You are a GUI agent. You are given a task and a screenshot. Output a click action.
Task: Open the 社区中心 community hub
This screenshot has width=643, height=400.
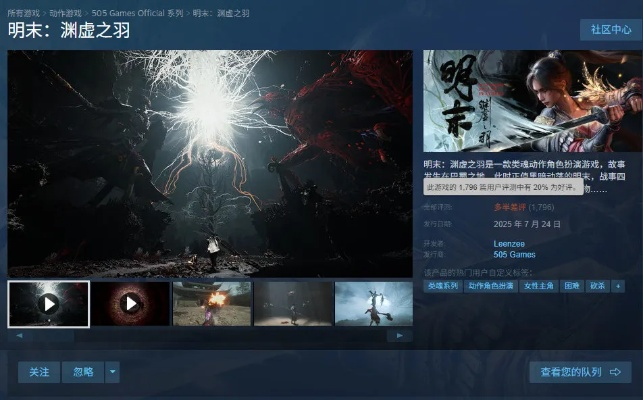[x=610, y=30]
